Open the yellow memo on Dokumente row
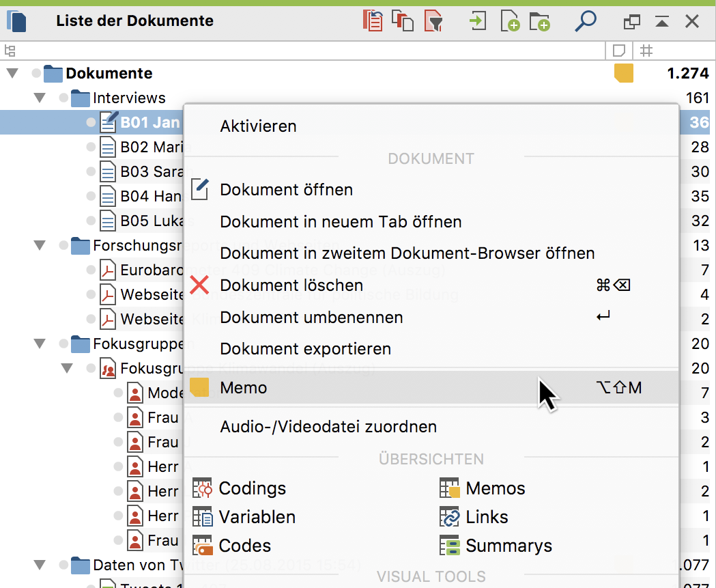 [624, 73]
